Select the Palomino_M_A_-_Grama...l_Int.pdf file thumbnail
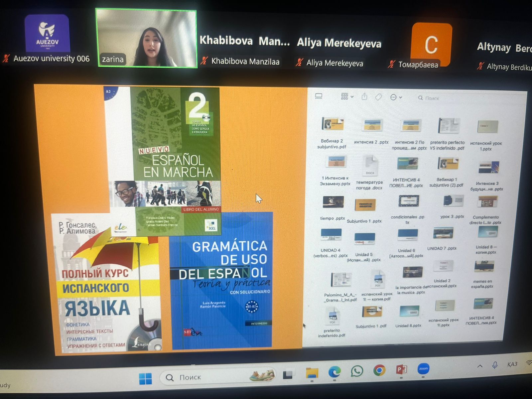This screenshot has height=399, width=532. (341, 279)
